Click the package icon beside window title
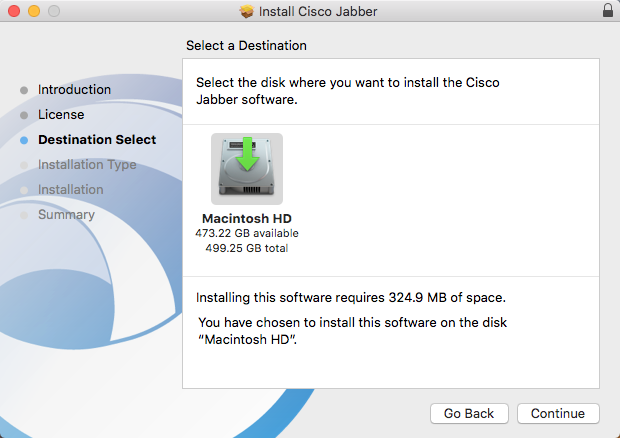The image size is (620, 438). point(247,12)
